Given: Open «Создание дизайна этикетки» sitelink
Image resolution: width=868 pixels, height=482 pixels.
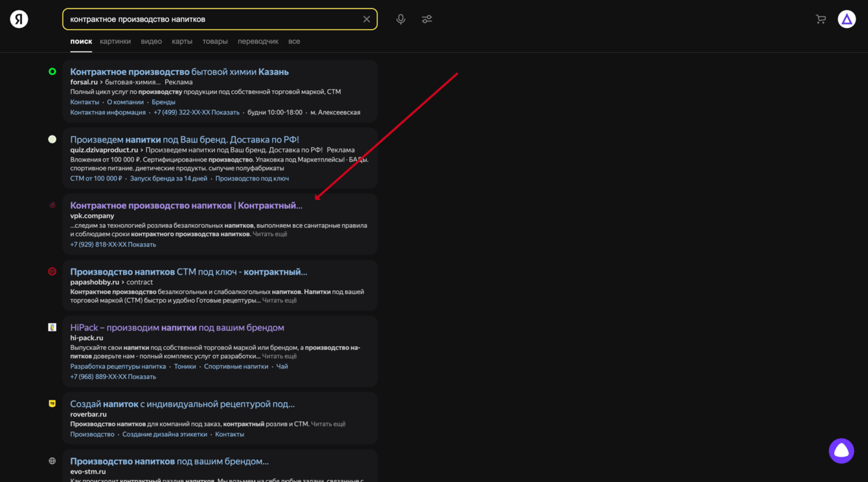Looking at the screenshot, I should (165, 435).
